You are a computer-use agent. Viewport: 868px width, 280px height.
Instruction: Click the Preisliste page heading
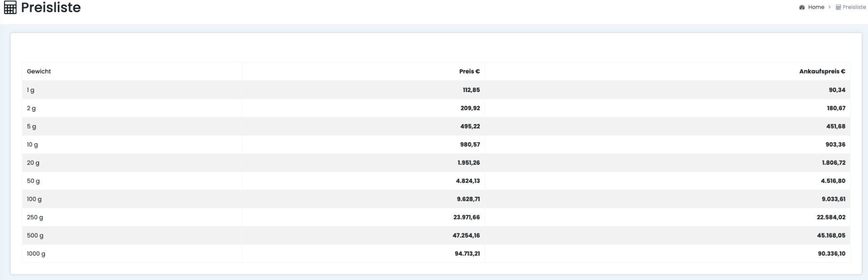coord(51,8)
